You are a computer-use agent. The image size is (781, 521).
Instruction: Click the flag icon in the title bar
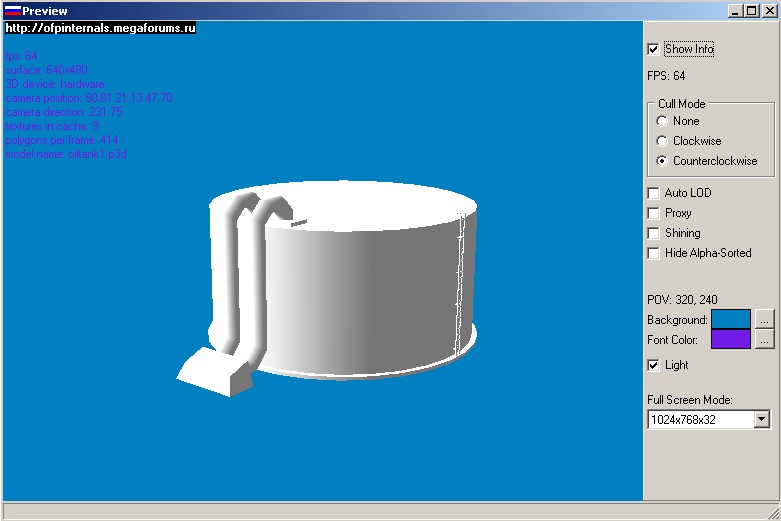point(12,11)
